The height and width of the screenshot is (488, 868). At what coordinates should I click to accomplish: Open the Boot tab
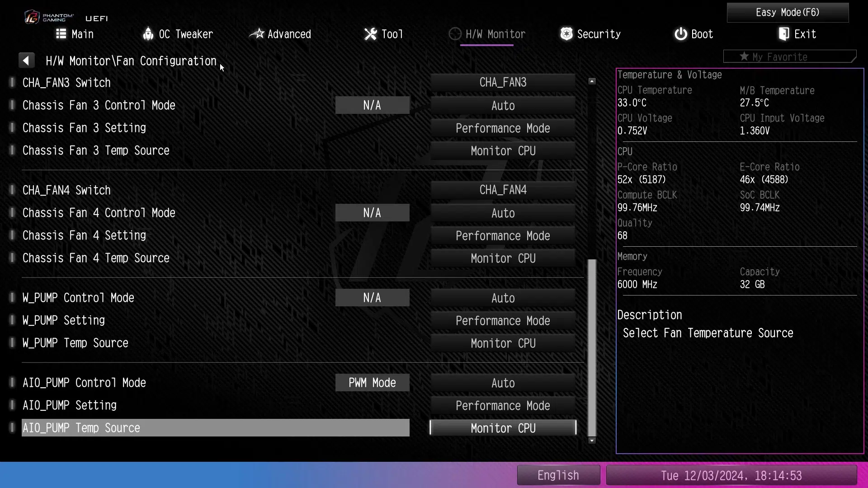(x=694, y=34)
